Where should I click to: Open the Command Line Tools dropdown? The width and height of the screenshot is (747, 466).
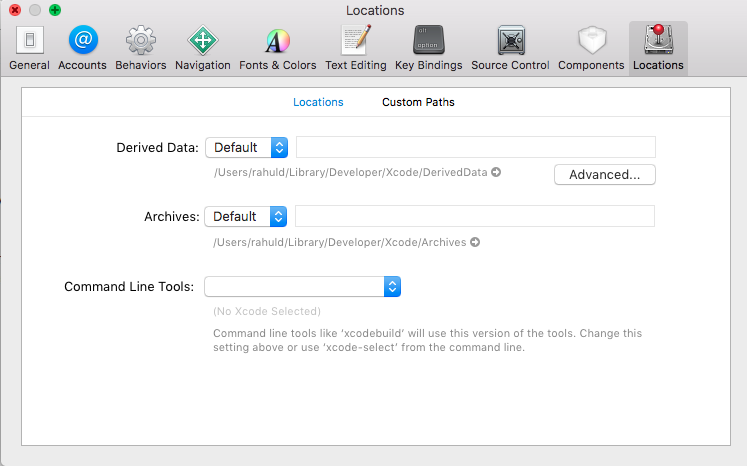(x=303, y=286)
